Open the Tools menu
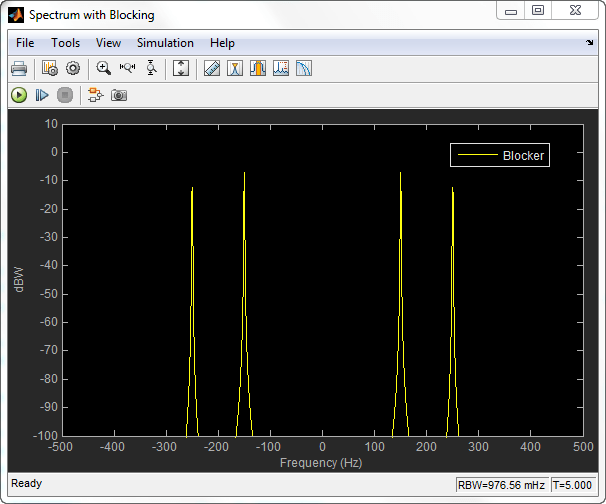Screen dimensions: 606x504 pyautogui.click(x=66, y=43)
